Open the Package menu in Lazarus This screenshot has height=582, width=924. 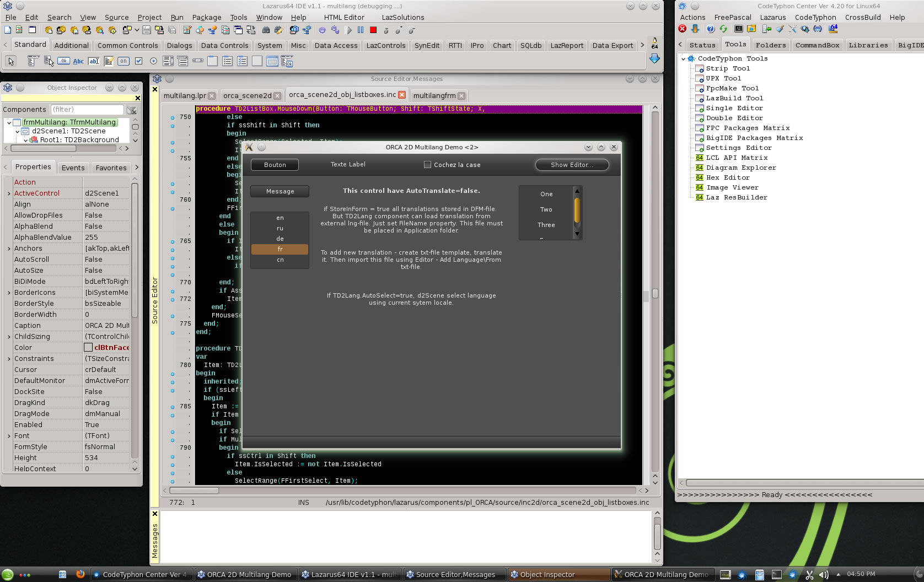pos(207,17)
